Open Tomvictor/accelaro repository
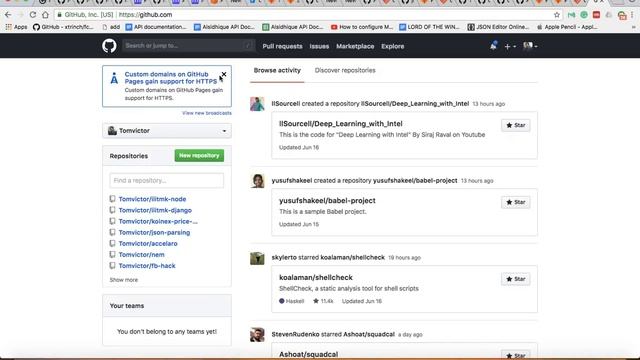 coord(148,244)
